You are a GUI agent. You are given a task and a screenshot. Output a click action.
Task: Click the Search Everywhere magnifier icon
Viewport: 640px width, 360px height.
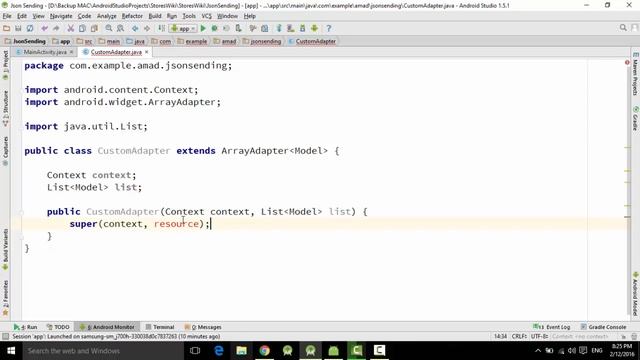[x=623, y=27]
